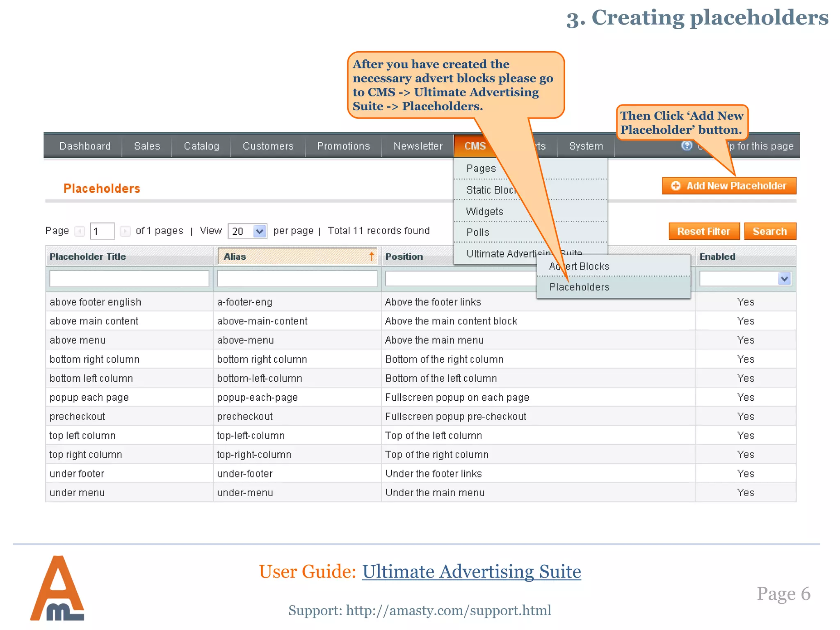Open the 'above main content' row
The image size is (840, 630).
pos(421,321)
